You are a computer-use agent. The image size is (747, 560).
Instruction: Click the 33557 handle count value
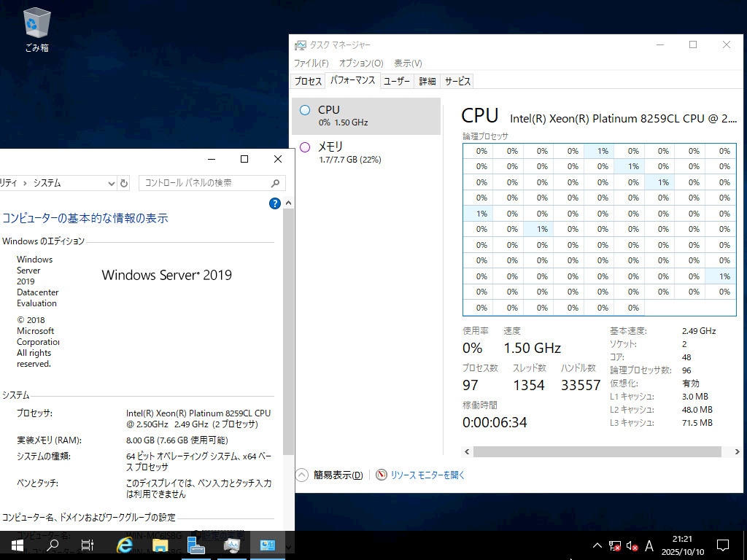(x=581, y=385)
